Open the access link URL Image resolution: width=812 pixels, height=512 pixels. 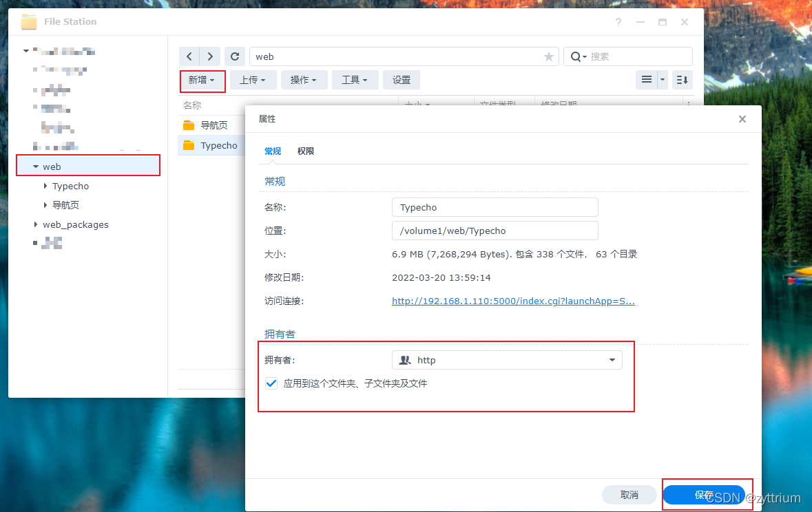coord(513,301)
